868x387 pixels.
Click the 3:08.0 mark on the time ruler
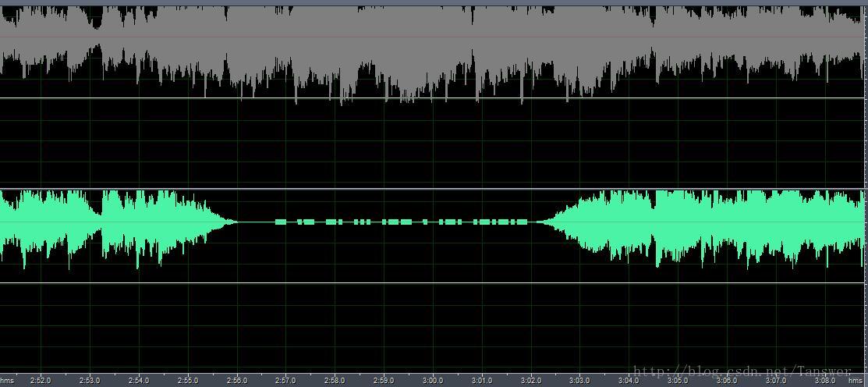coord(825,381)
